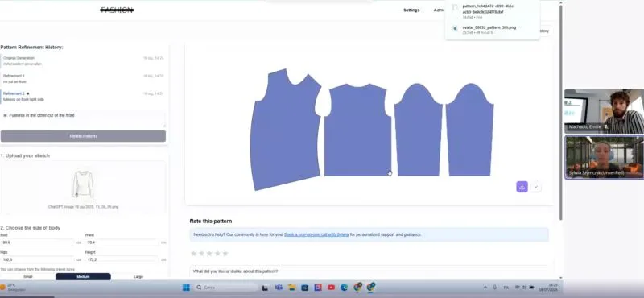Click the refinement instruction text box
The height and width of the screenshot is (298, 644).
83,118
